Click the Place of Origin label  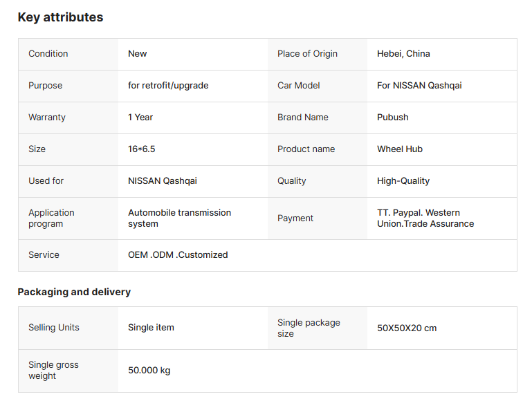[x=307, y=54]
